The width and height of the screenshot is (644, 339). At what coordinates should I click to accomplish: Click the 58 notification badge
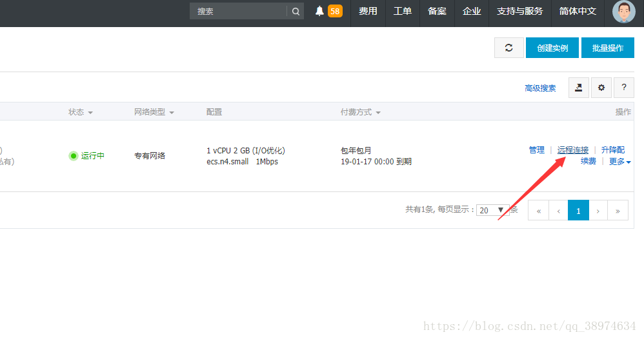tap(335, 11)
